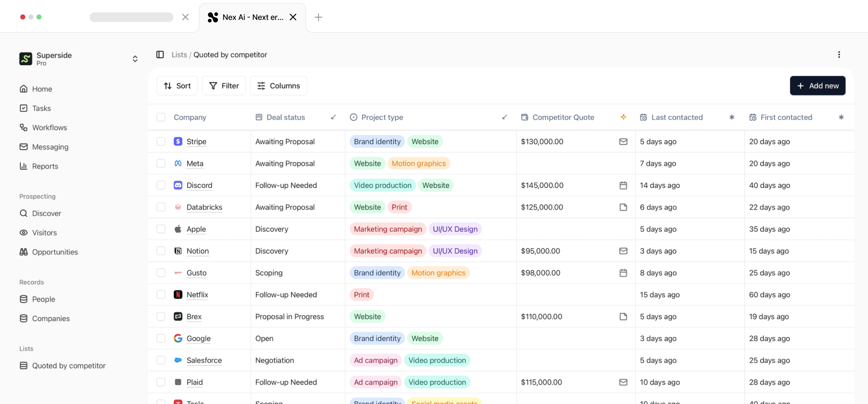Viewport: 868px width, 404px height.
Task: Check the Stripe row checkbox
Action: 161,141
